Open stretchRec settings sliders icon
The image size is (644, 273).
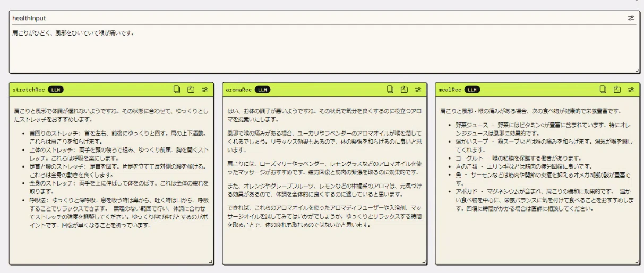coord(205,90)
